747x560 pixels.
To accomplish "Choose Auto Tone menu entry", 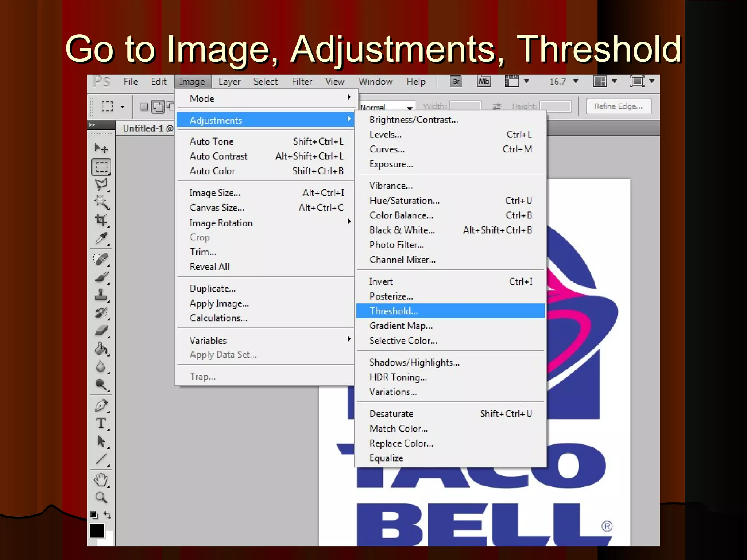I will 265,141.
